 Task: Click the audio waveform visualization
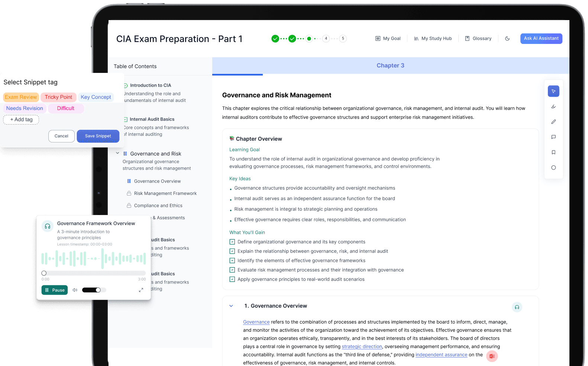click(x=94, y=259)
